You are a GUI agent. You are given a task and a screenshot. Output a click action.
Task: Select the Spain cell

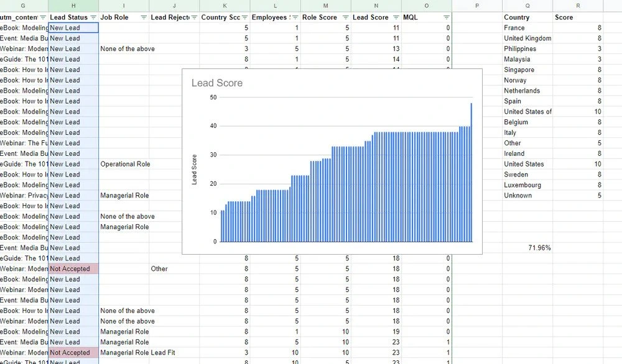coord(527,101)
